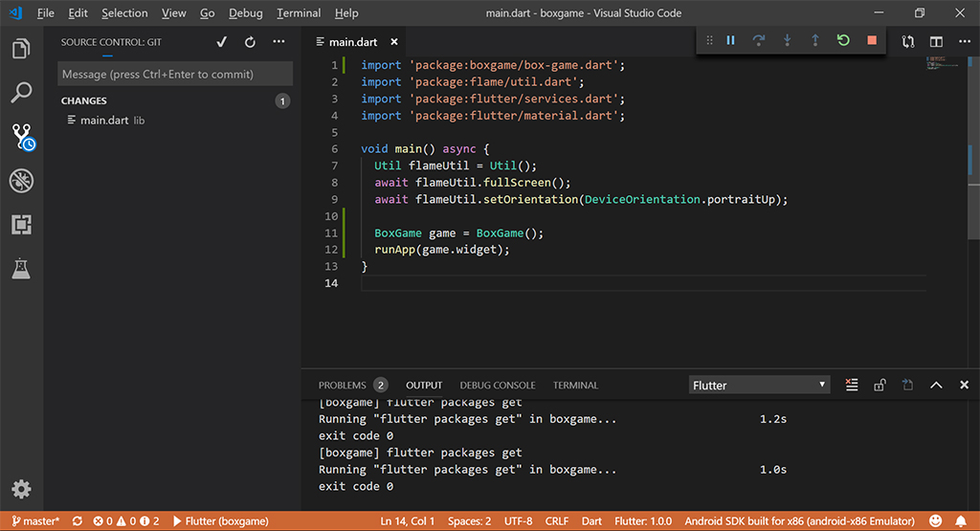980x531 pixels.
Task: Click the commit checkmark in Source Control
Action: tap(222, 42)
